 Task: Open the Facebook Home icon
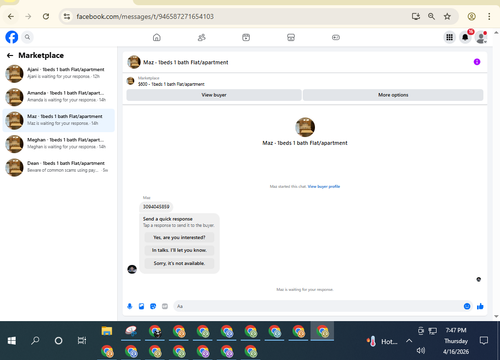(157, 37)
